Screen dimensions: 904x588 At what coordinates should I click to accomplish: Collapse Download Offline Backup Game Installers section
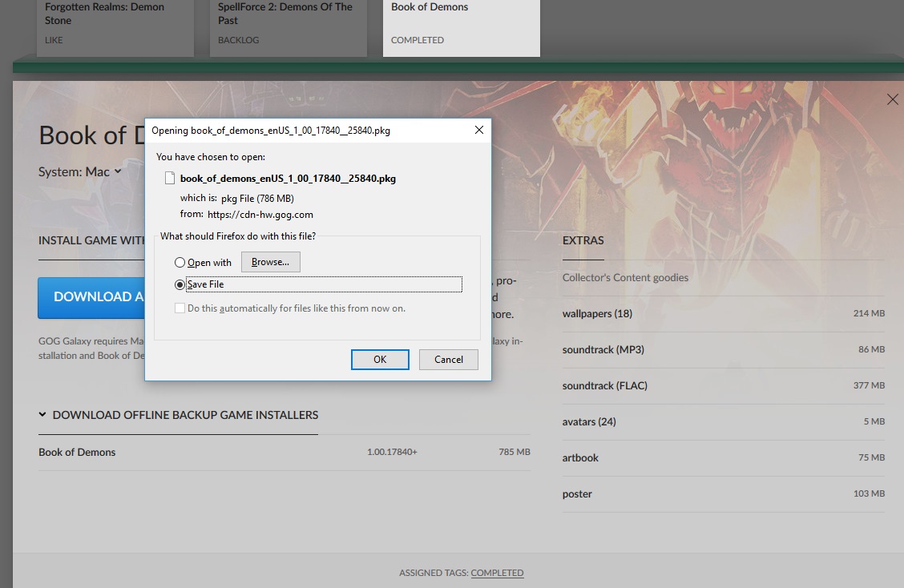click(x=179, y=415)
